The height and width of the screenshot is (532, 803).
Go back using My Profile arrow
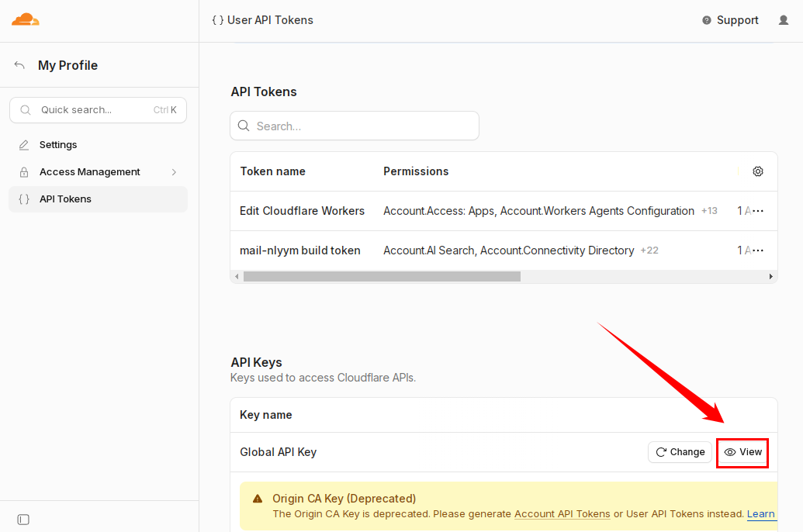[19, 65]
